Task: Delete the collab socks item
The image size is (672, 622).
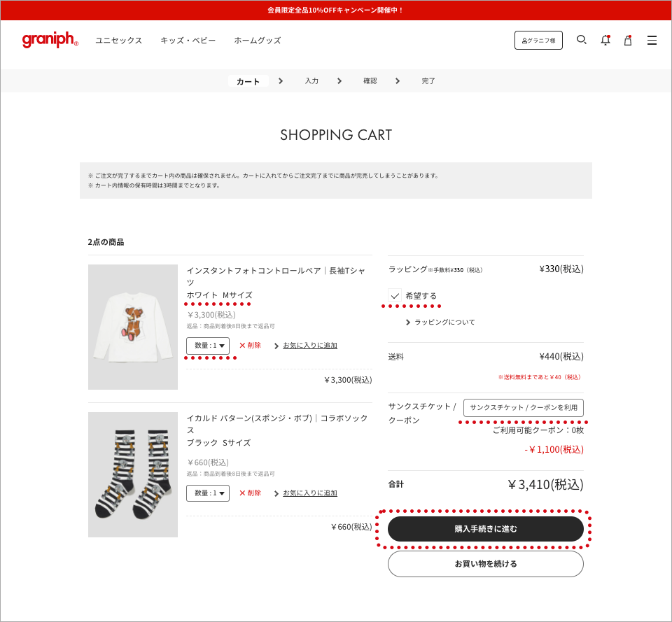Action: (x=250, y=493)
